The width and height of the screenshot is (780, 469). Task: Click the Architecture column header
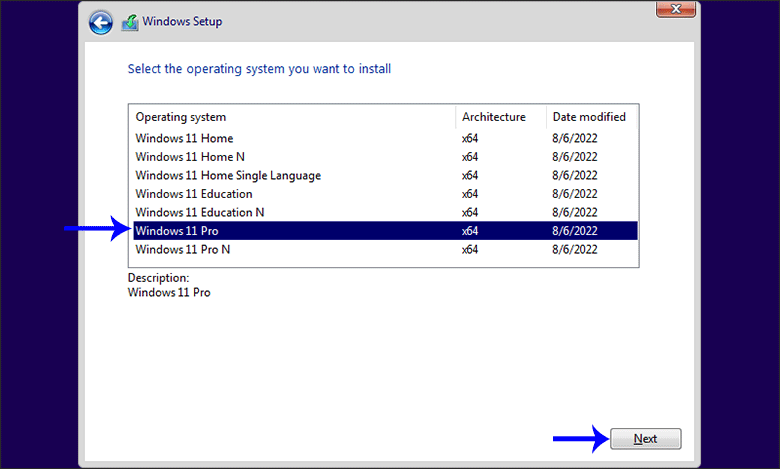click(x=500, y=117)
